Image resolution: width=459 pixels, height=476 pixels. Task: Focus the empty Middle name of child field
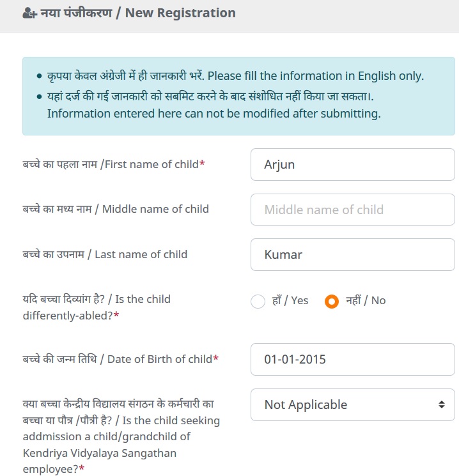tap(352, 210)
